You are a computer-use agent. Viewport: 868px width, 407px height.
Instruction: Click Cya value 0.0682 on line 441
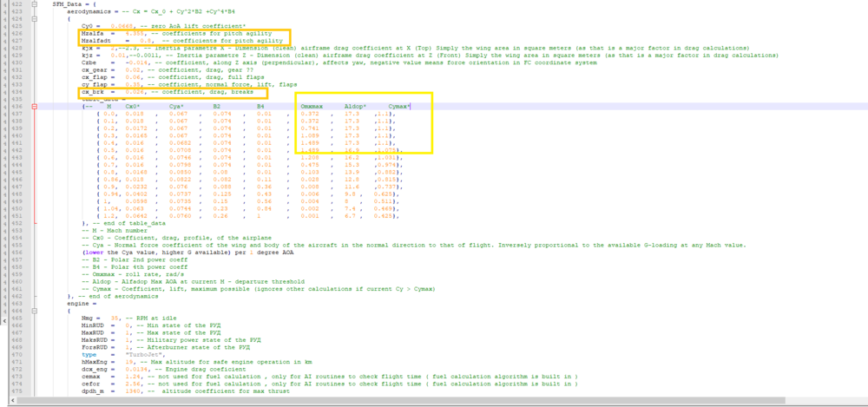[x=180, y=143]
